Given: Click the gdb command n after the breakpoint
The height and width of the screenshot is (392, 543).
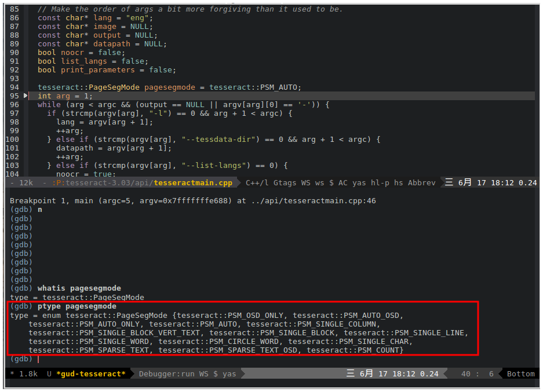Looking at the screenshot, I should pyautogui.click(x=40, y=210).
